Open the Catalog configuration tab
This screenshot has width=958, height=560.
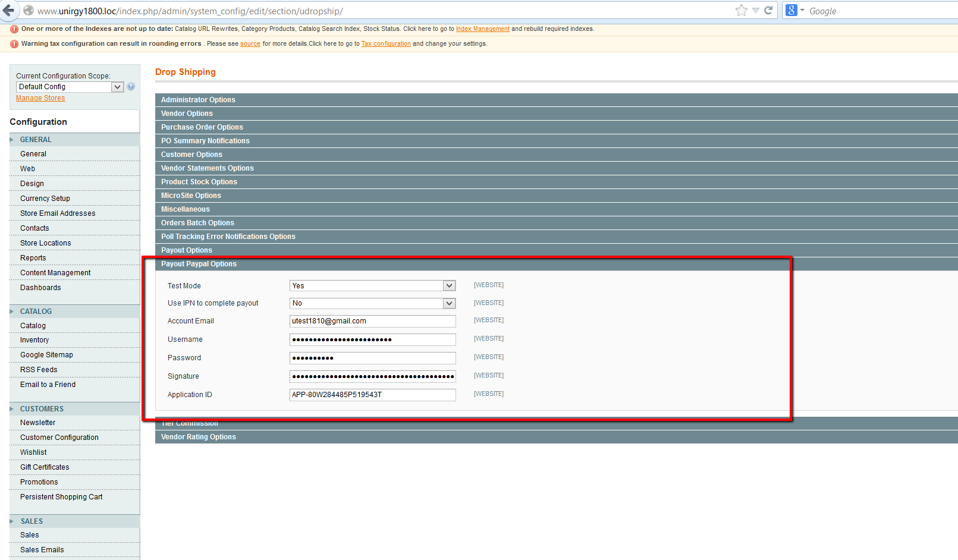[75, 326]
